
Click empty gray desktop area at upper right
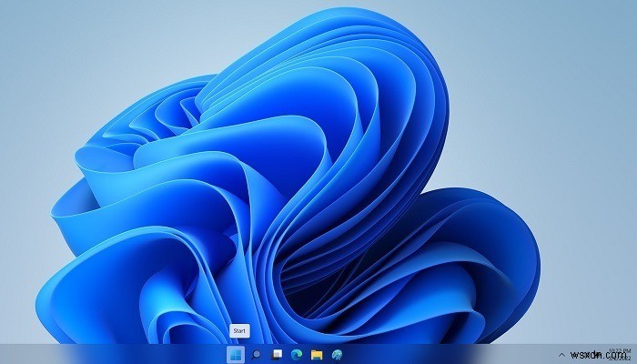(x=569, y=61)
